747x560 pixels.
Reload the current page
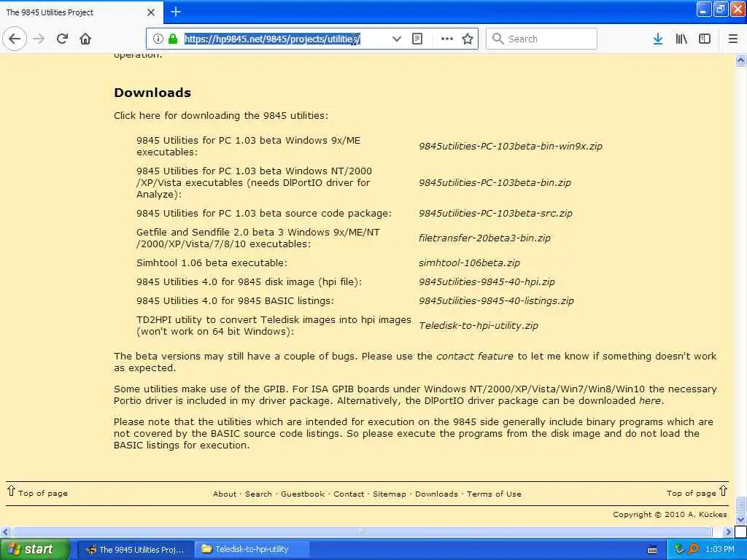coord(62,39)
